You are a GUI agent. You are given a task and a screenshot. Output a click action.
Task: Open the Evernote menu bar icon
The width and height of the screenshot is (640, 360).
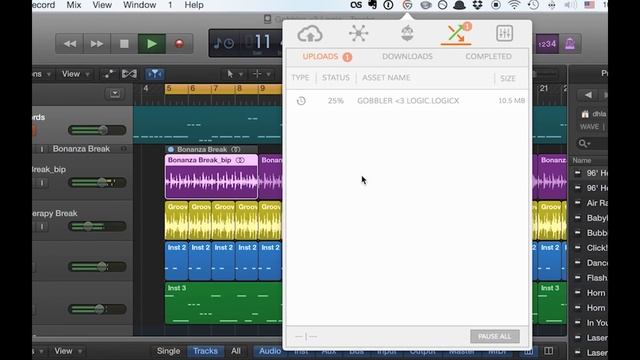(372, 5)
